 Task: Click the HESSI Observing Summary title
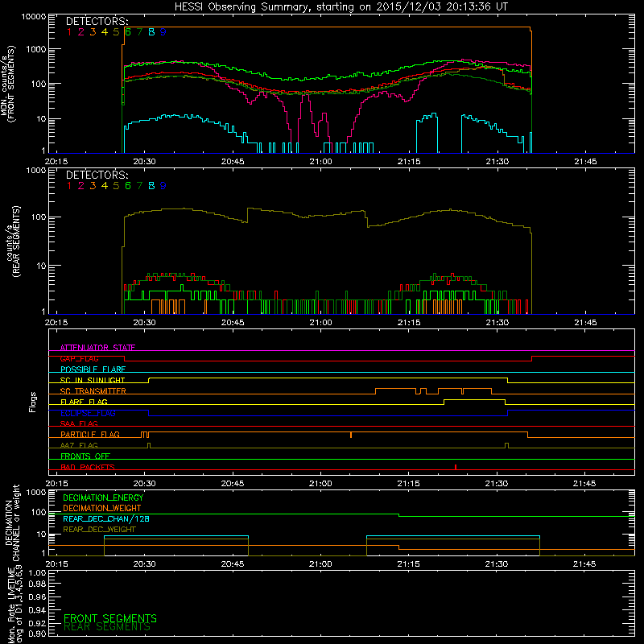point(341,6)
